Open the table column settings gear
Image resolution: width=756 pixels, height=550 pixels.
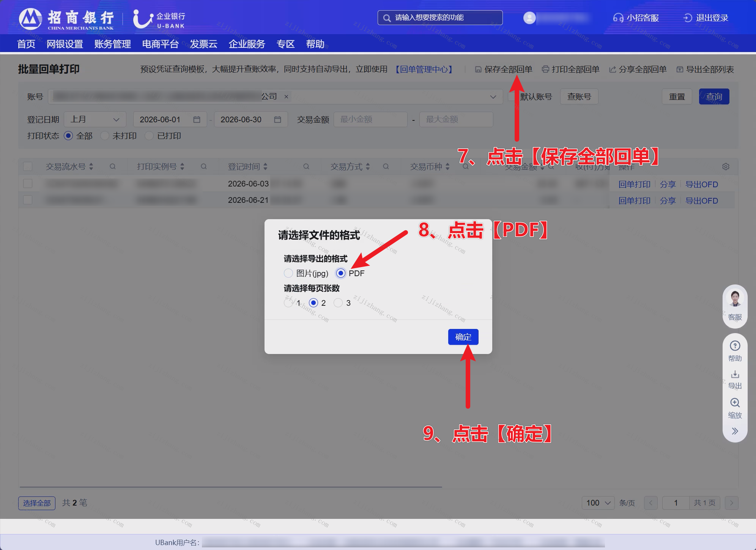pos(726,167)
